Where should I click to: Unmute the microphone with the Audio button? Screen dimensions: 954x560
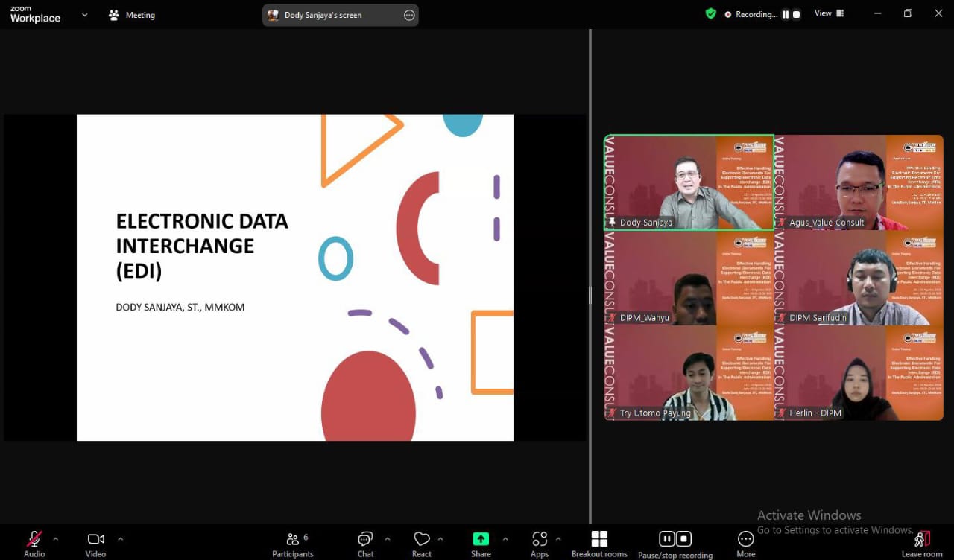(x=34, y=543)
